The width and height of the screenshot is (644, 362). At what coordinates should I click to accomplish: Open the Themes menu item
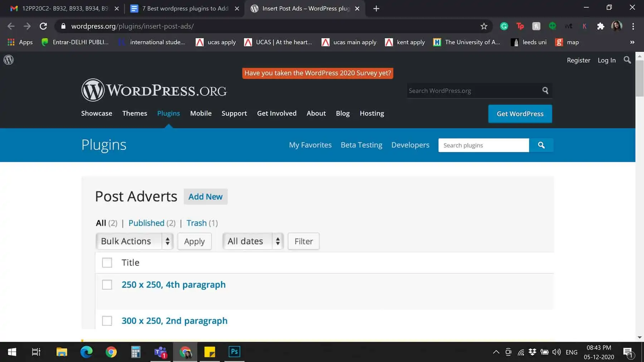135,113
